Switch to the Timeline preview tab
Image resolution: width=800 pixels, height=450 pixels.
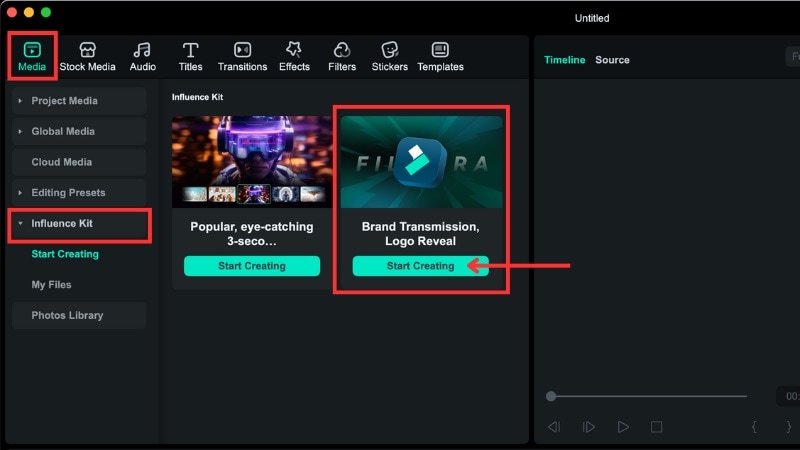(564, 60)
